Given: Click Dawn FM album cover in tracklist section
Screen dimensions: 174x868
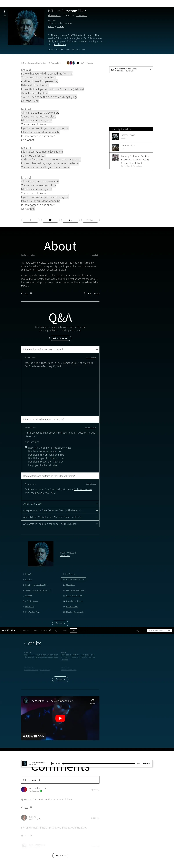Looking at the screenshot, I should (x=41, y=554).
